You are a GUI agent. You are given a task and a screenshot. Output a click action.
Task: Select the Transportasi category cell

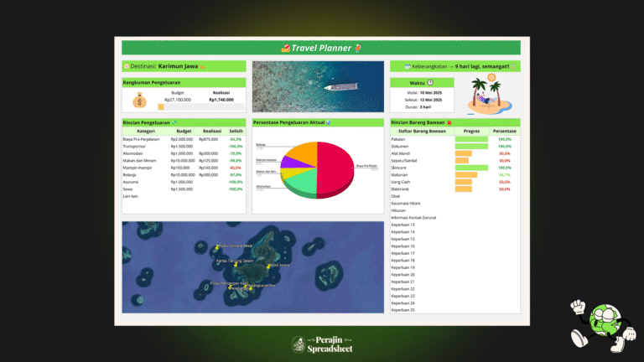[x=134, y=147]
